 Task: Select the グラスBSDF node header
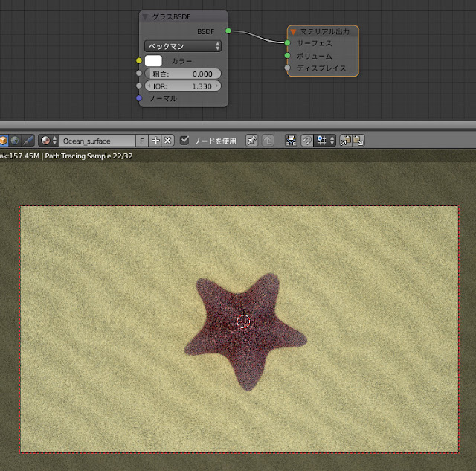coord(184,16)
